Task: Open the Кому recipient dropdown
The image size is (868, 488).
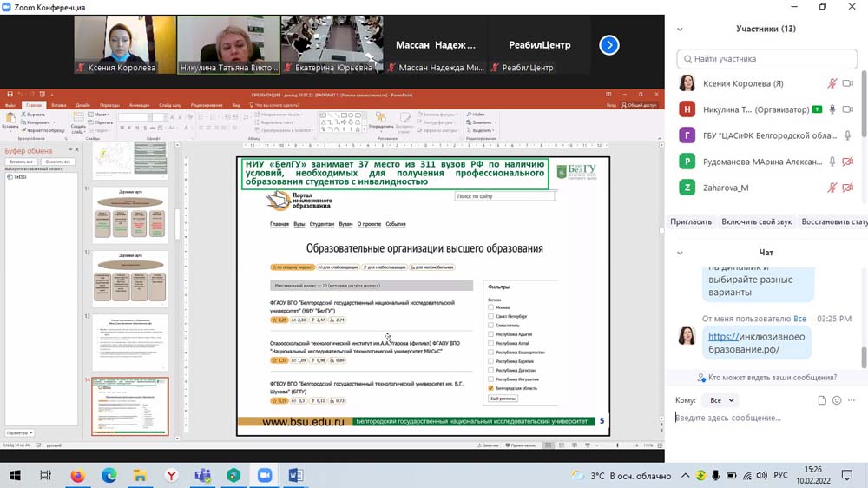Action: (x=720, y=400)
